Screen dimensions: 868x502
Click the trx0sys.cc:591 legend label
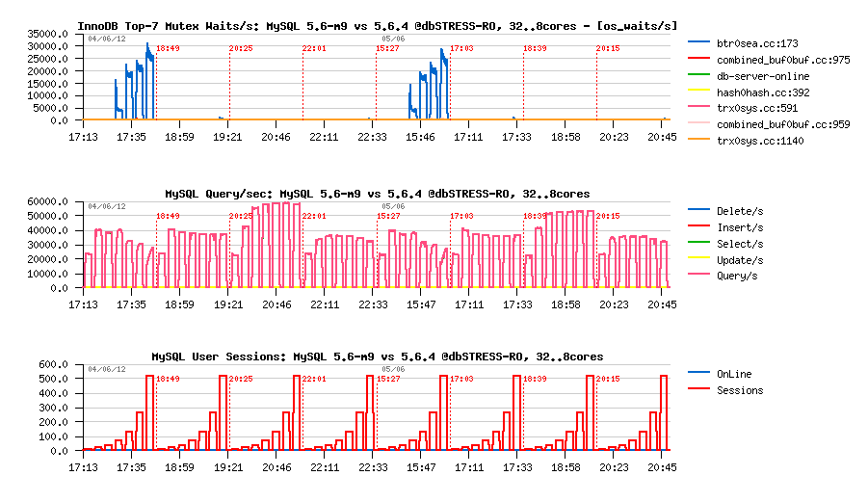point(757,108)
